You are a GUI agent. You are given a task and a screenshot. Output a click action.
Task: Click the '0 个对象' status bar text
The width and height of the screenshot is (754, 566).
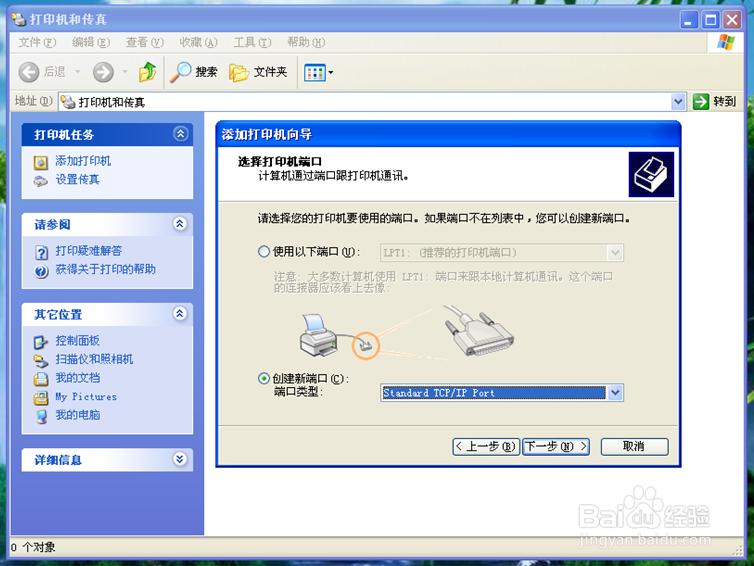(x=33, y=547)
